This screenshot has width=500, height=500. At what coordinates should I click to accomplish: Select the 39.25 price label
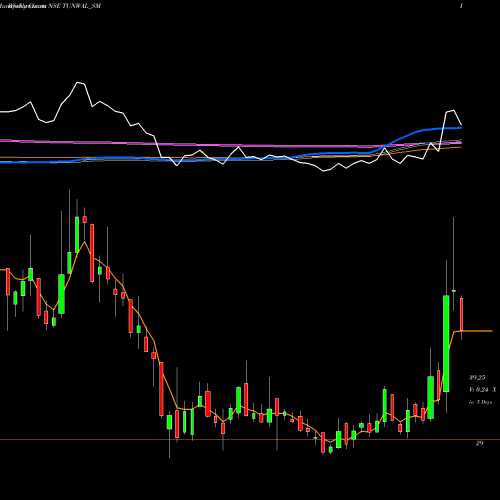point(477,378)
